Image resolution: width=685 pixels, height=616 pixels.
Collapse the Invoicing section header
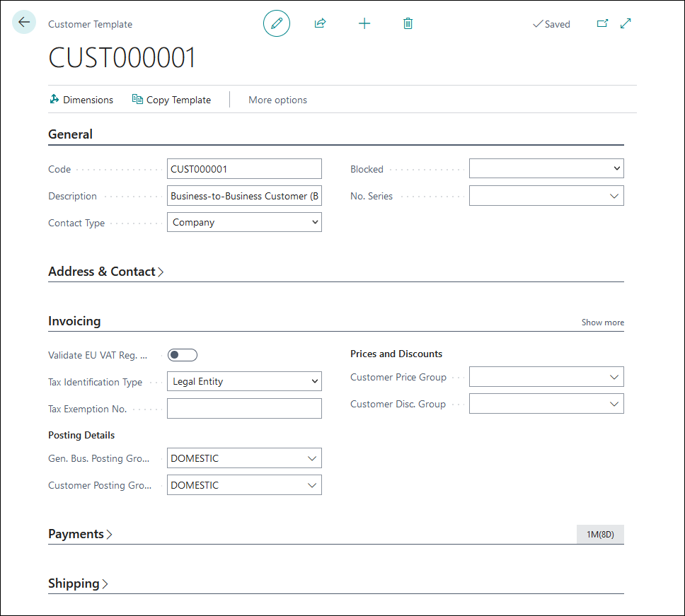[x=74, y=321]
